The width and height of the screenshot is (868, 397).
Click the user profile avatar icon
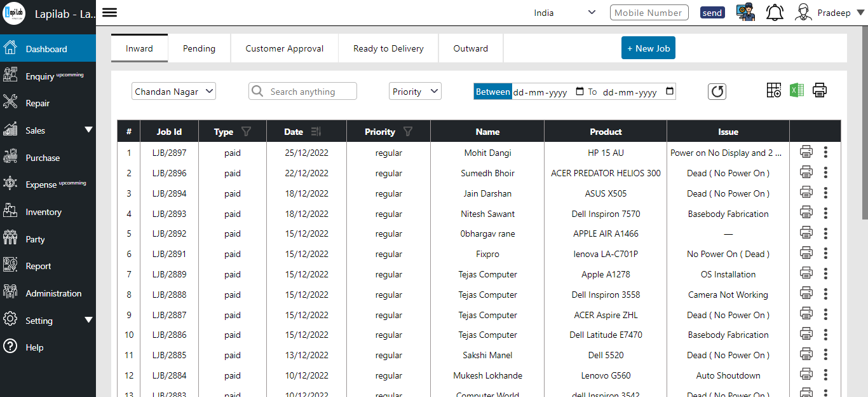tap(804, 13)
